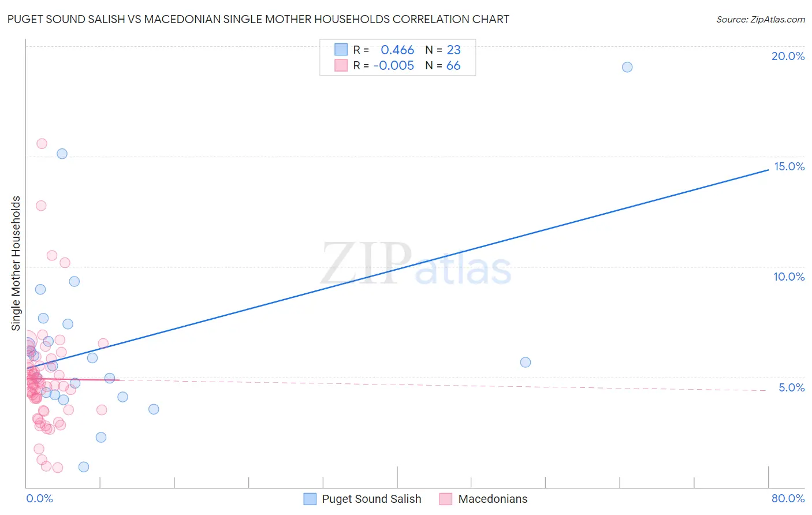
Task: Click the blue Puget Sound Salish legend swatch
Action: point(310,499)
